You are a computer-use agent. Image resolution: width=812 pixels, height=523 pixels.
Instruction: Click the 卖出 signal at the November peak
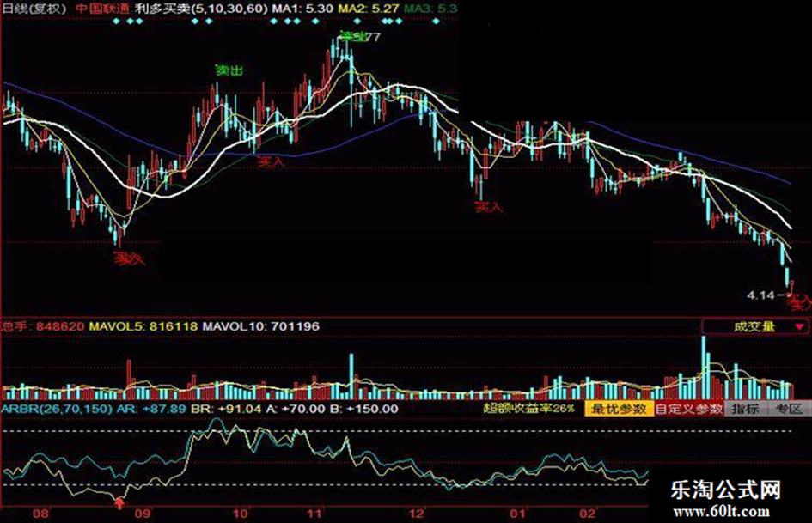tap(352, 36)
